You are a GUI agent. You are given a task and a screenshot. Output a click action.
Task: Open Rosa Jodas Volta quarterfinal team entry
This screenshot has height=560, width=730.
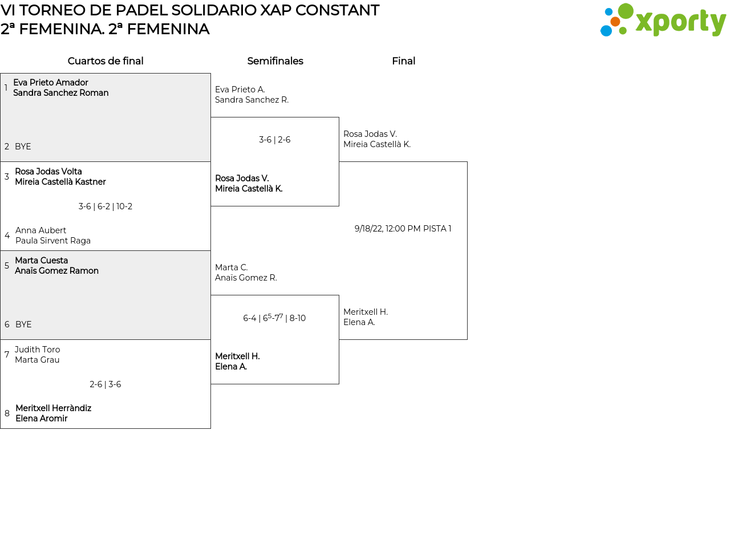coord(60,177)
